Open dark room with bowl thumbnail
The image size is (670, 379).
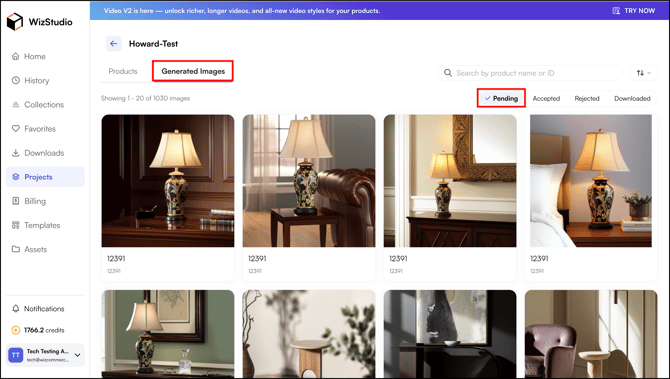[450, 334]
